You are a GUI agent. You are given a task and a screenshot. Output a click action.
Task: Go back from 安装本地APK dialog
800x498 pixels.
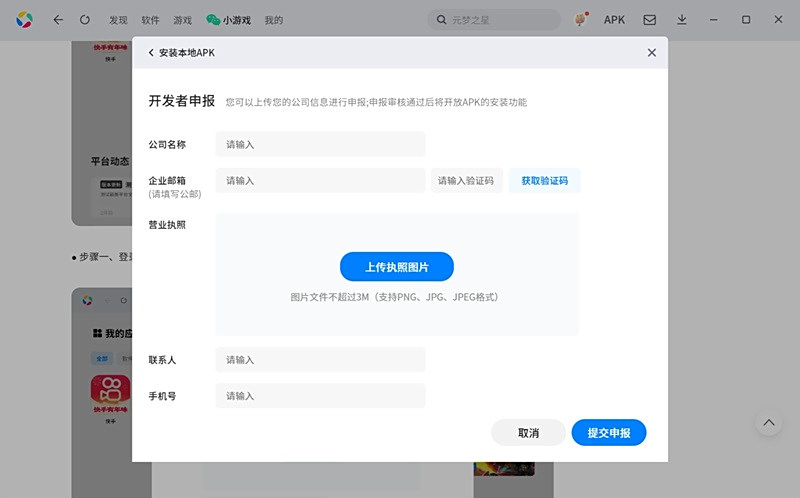click(151, 53)
